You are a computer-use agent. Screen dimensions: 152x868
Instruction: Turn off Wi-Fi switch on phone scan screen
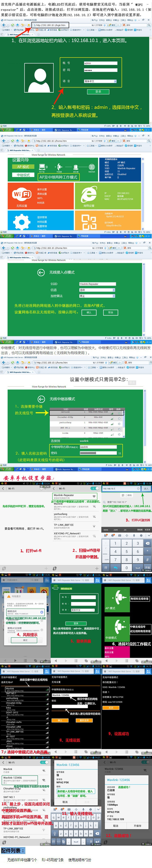click(x=95, y=488)
